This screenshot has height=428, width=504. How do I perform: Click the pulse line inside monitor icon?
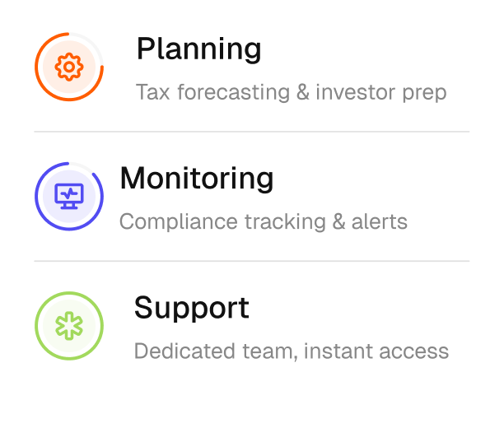tap(69, 193)
